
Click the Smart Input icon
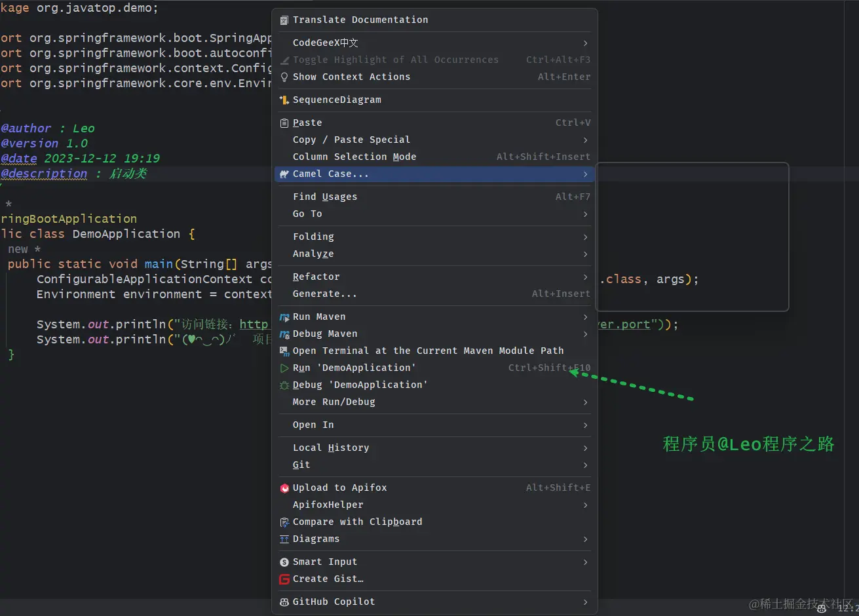[x=284, y=562]
